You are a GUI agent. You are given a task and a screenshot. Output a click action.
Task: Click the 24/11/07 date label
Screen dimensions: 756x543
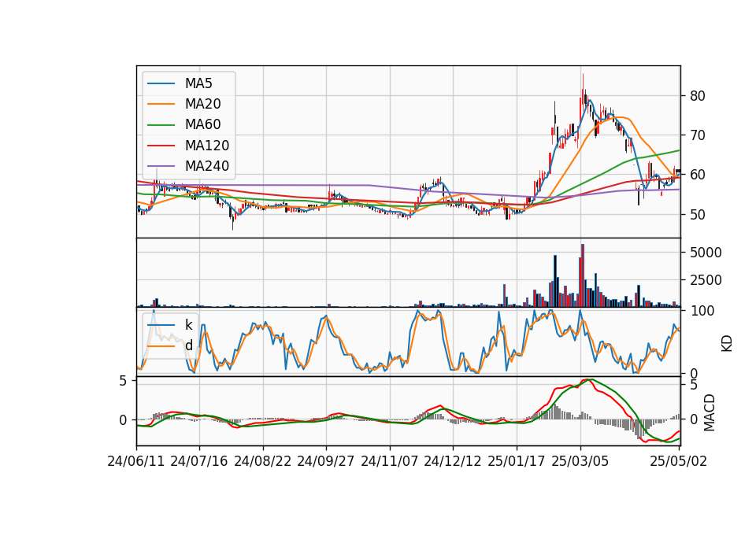(x=390, y=461)
